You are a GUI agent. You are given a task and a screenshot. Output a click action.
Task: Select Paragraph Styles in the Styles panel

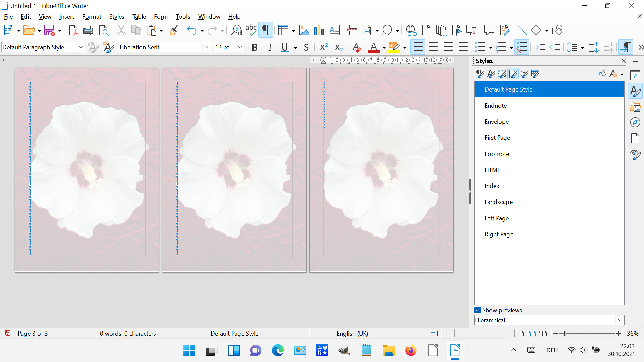tap(480, 74)
